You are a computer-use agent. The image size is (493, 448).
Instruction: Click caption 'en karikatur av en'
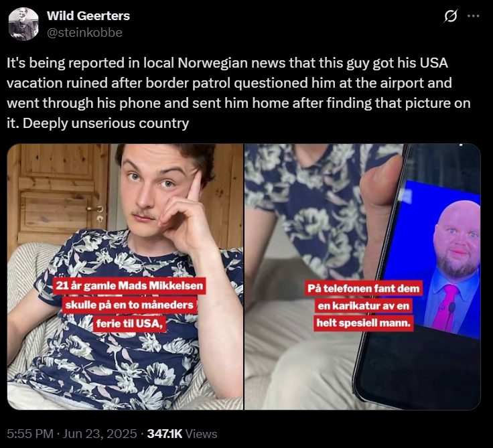pyautogui.click(x=363, y=305)
